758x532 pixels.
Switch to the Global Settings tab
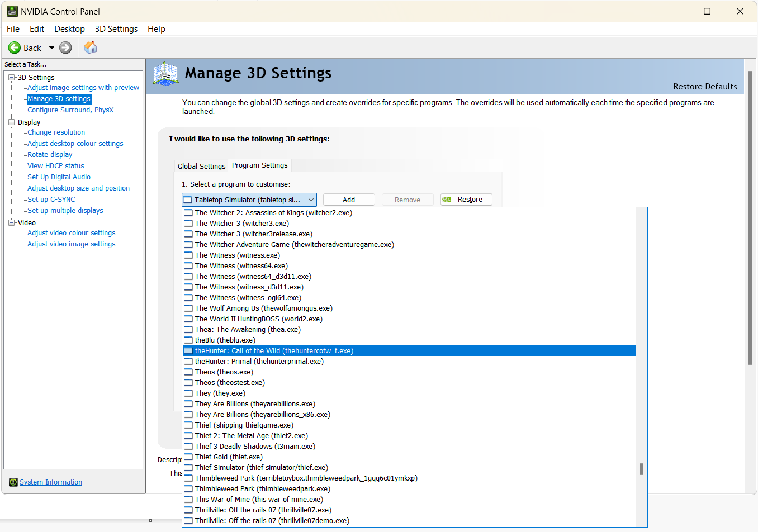(201, 166)
